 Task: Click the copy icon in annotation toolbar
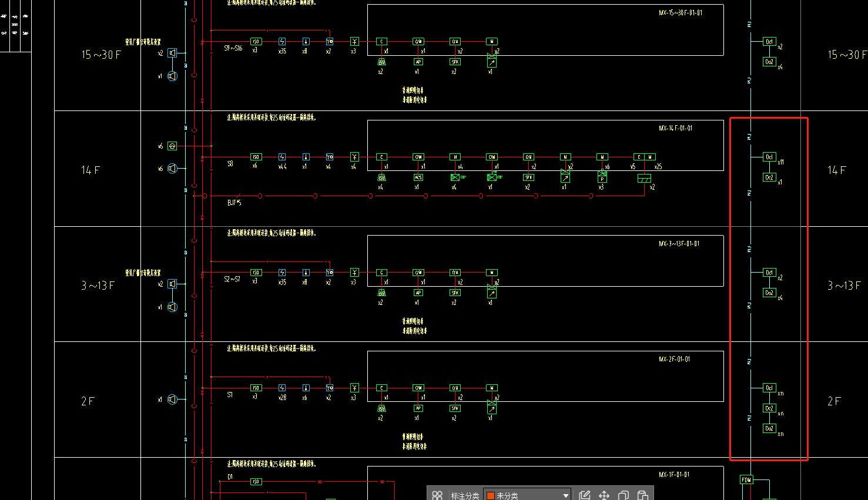point(624,495)
